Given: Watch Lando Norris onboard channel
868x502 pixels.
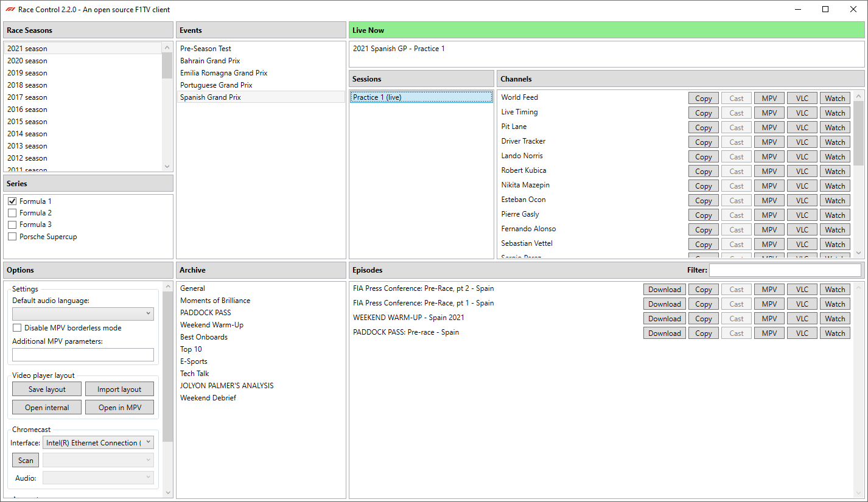Looking at the screenshot, I should tap(835, 157).
